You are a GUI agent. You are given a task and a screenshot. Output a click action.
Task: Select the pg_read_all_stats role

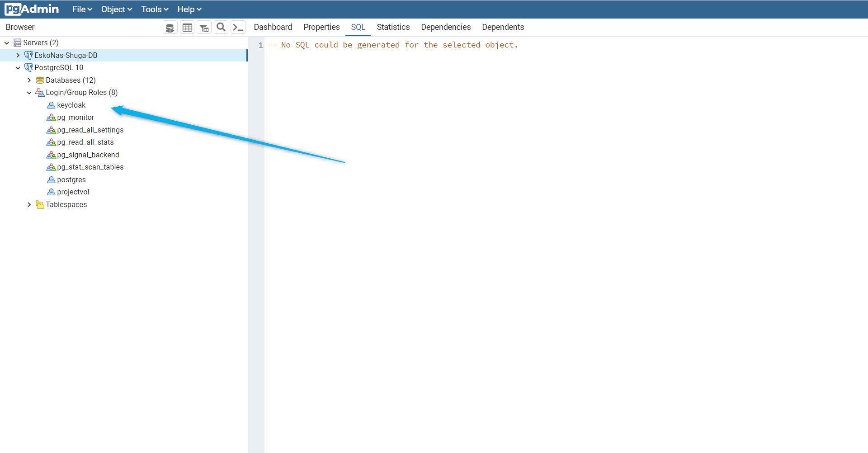tap(85, 142)
